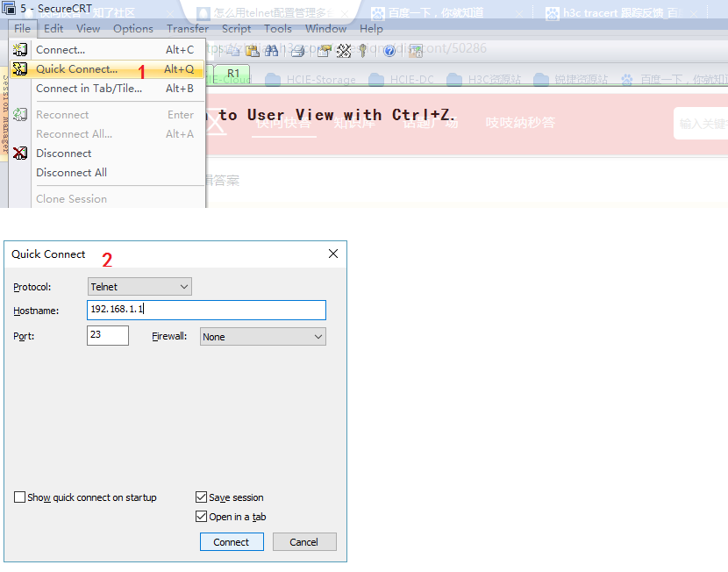Click the secure transfer lock toolbar icon
The width and height of the screenshot is (728, 572).
[416, 51]
